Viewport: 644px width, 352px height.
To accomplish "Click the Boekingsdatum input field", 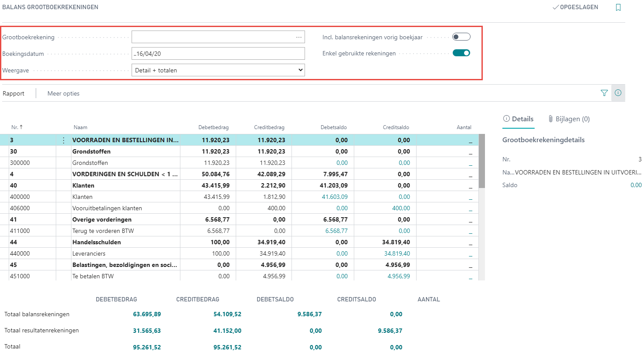I will [x=218, y=54].
